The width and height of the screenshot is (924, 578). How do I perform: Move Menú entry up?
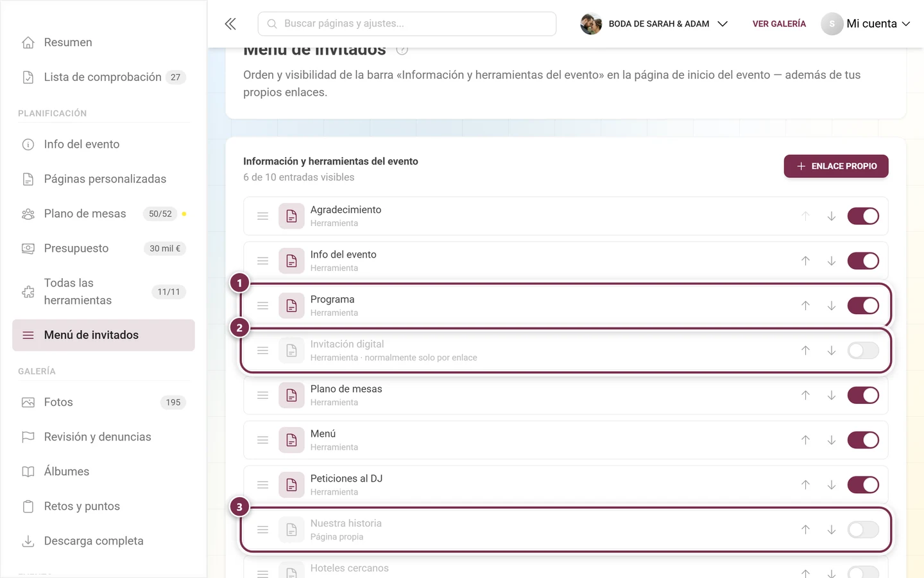coord(805,440)
